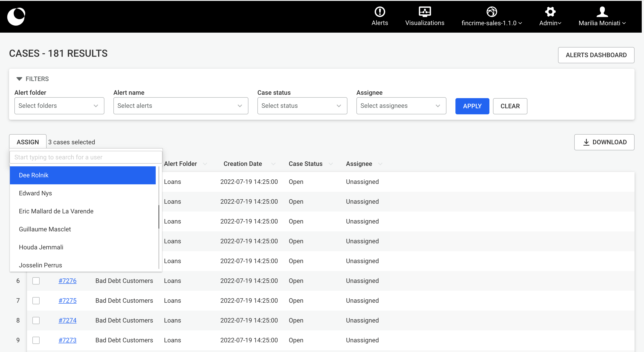Image resolution: width=644 pixels, height=352 pixels.
Task: Check the checkbox for case #7276
Action: pos(36,281)
